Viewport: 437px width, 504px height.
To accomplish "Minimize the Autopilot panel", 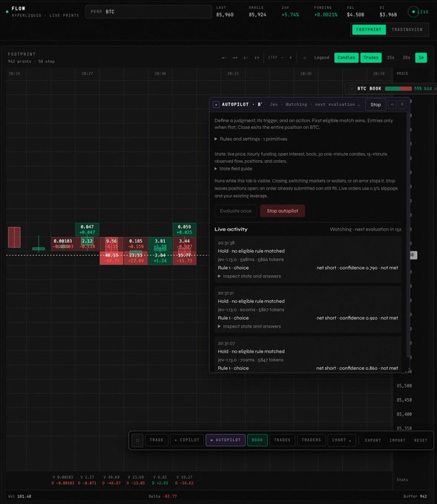I will pyautogui.click(x=392, y=105).
